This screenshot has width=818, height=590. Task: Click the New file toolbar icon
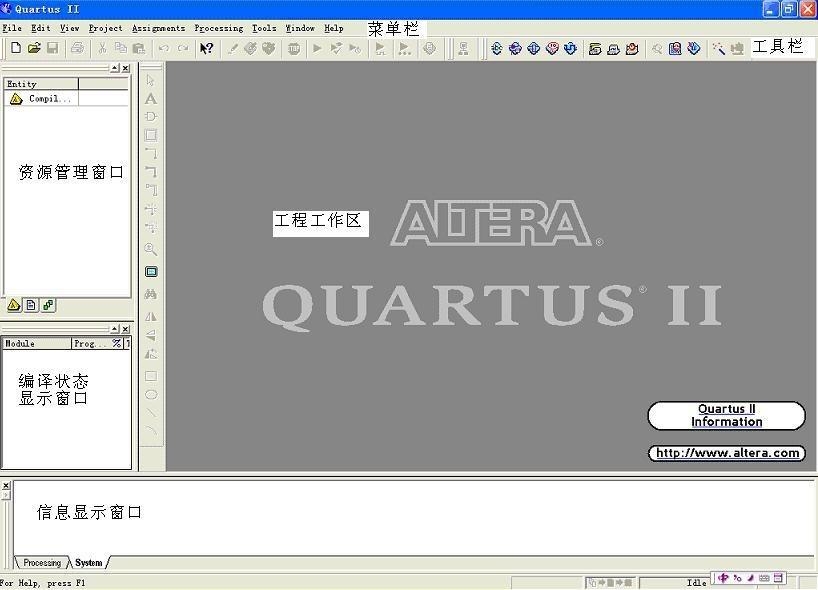(x=16, y=48)
